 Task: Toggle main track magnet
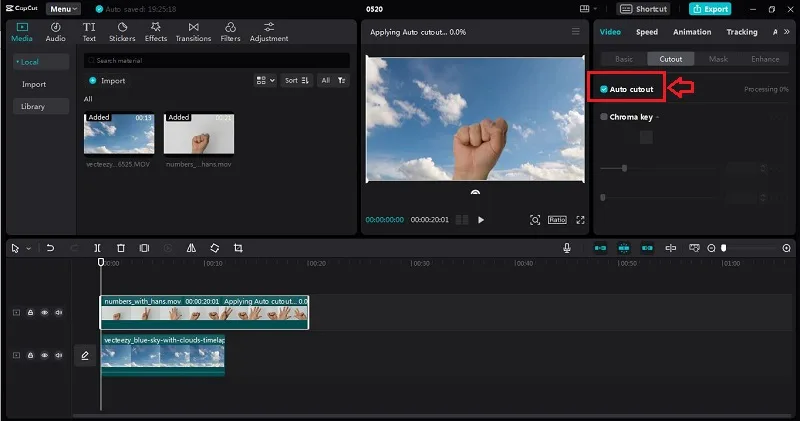pyautogui.click(x=601, y=248)
